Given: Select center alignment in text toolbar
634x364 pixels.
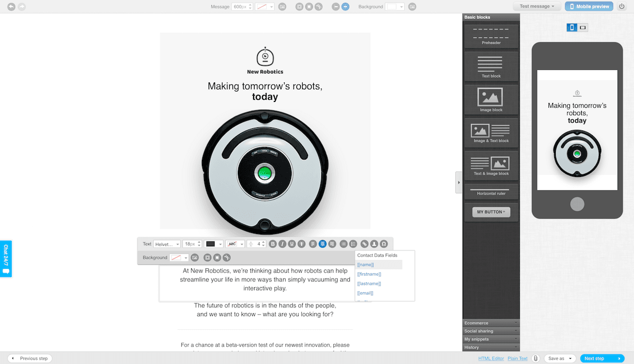Looking at the screenshot, I should pyautogui.click(x=322, y=244).
